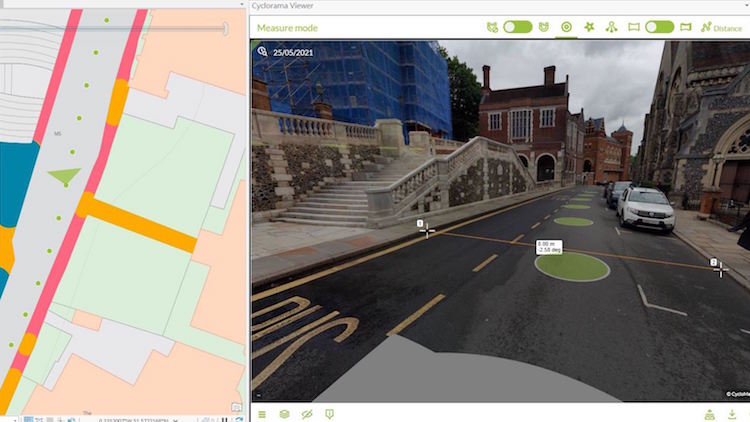Toggle the first measure mode switch
The width and height of the screenshot is (750, 422).
[517, 27]
